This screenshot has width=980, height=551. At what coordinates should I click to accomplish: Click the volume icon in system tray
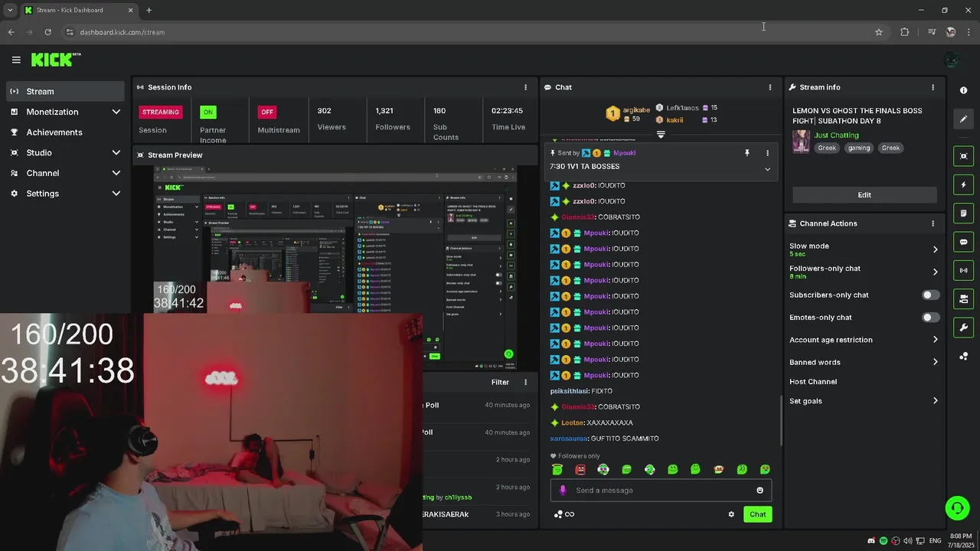click(x=908, y=541)
